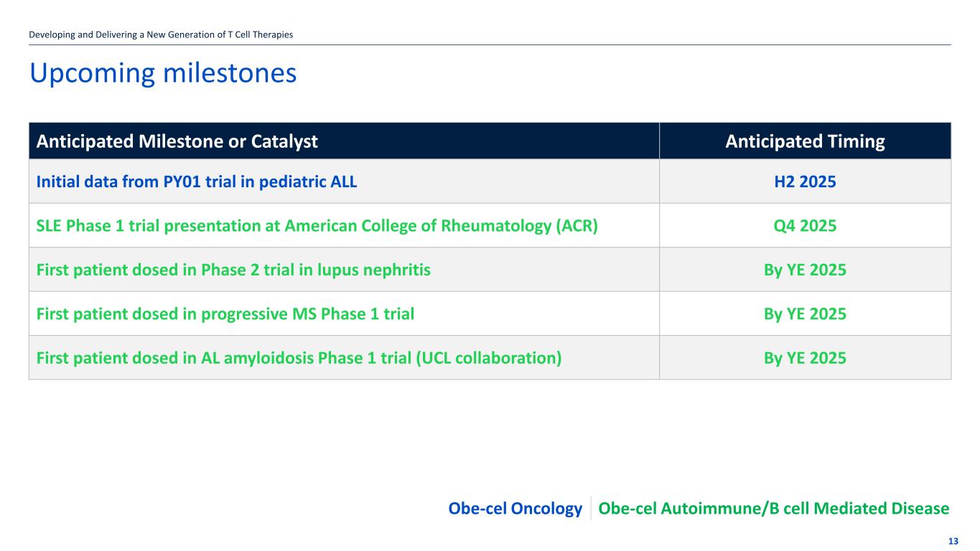Click the vertical divider between the legend labels
980x551 pixels.
(590, 508)
